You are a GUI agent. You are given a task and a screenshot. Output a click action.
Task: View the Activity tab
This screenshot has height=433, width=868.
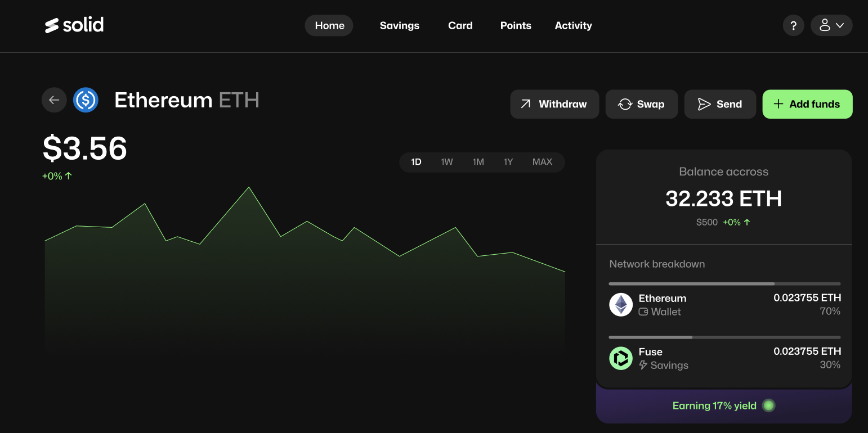(573, 25)
